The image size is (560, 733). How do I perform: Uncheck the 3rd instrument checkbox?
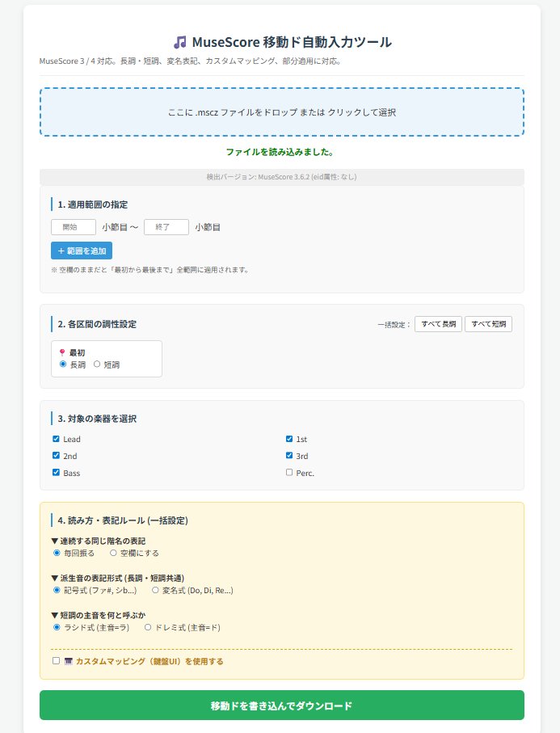tap(288, 455)
